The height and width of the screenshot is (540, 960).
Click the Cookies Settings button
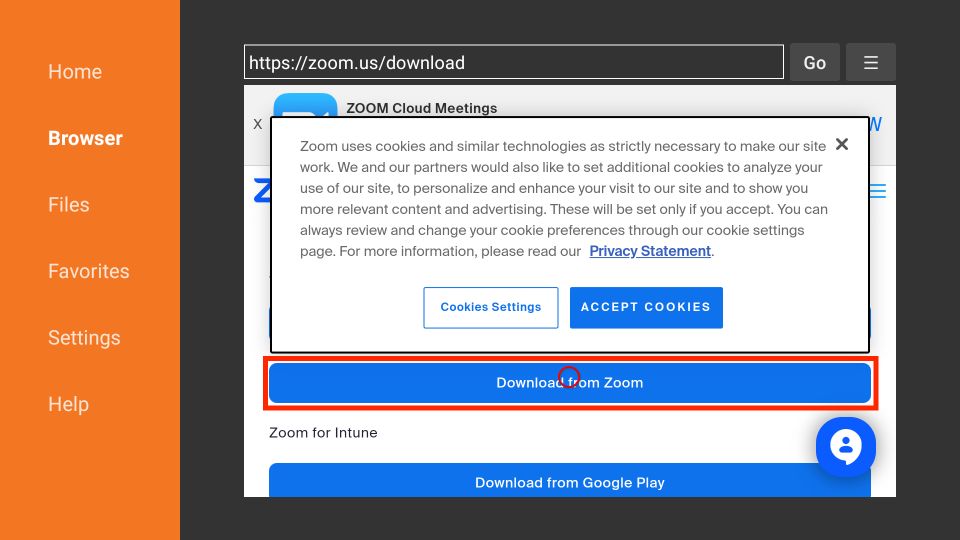pos(490,307)
